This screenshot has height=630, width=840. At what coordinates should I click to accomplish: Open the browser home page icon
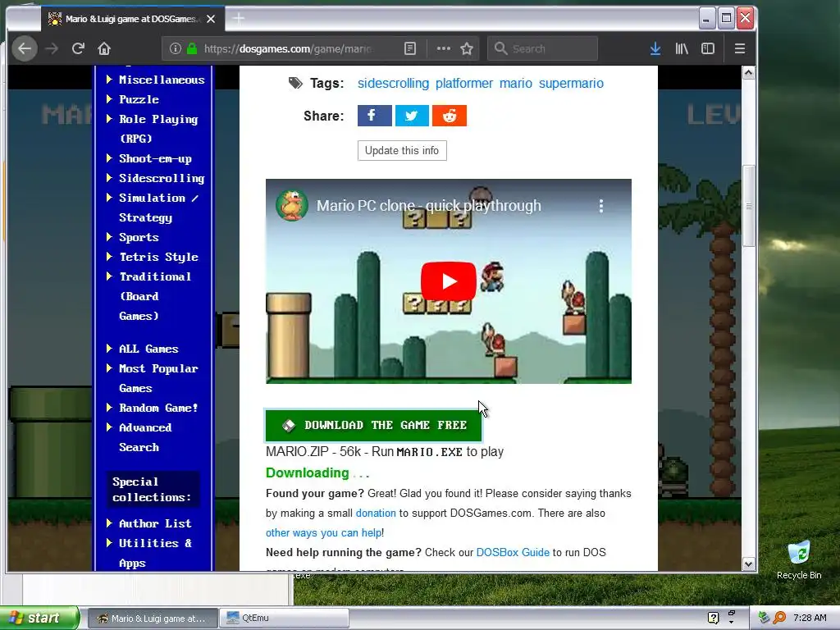[104, 48]
